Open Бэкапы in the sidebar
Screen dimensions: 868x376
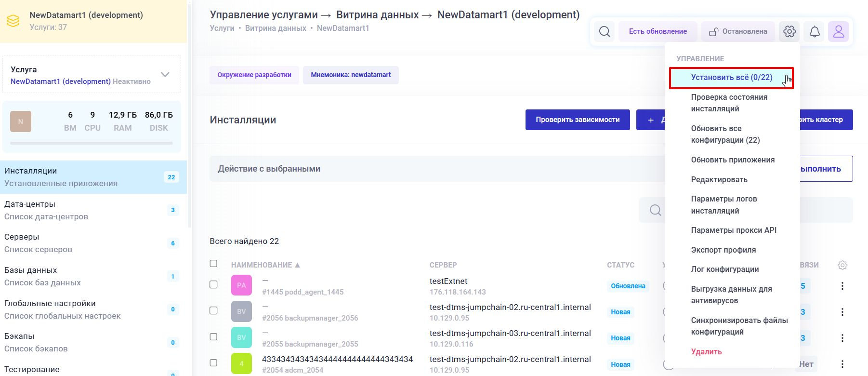click(93, 342)
